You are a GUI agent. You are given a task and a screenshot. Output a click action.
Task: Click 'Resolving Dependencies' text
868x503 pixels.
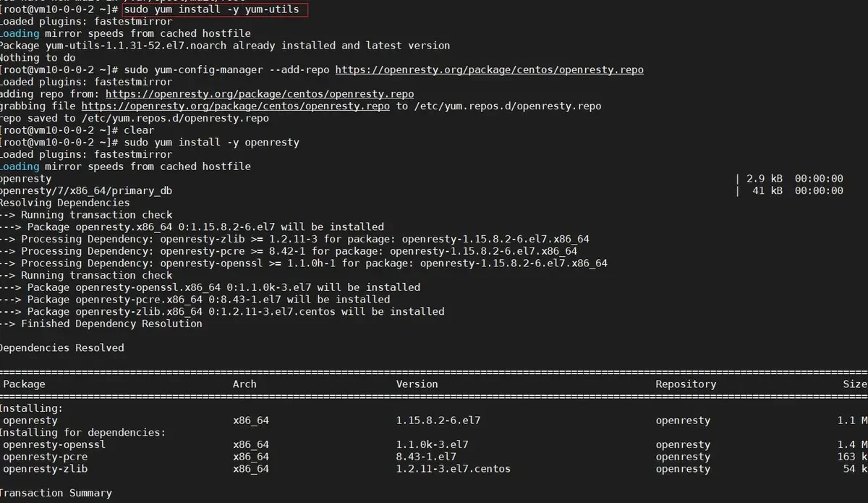coord(65,203)
